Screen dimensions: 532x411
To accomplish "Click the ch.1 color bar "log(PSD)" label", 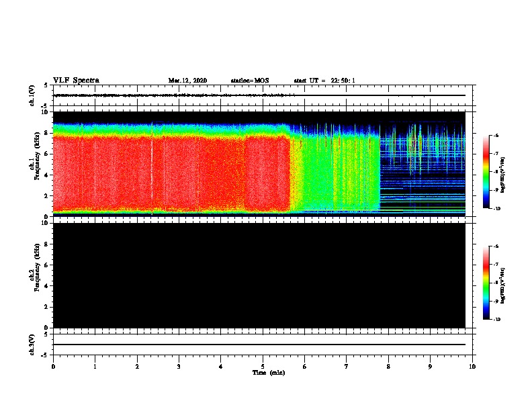I will (x=503, y=175).
